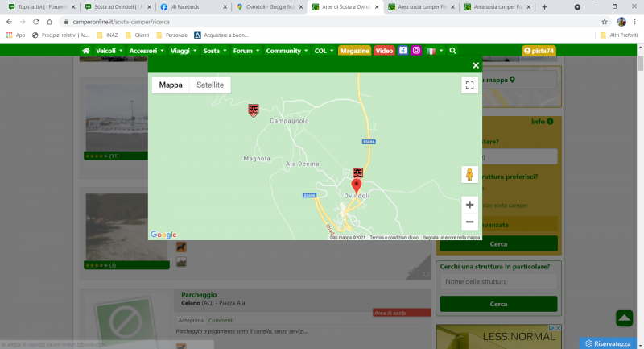Click the Nome della struttura input field
The width and height of the screenshot is (644, 349).
[498, 281]
